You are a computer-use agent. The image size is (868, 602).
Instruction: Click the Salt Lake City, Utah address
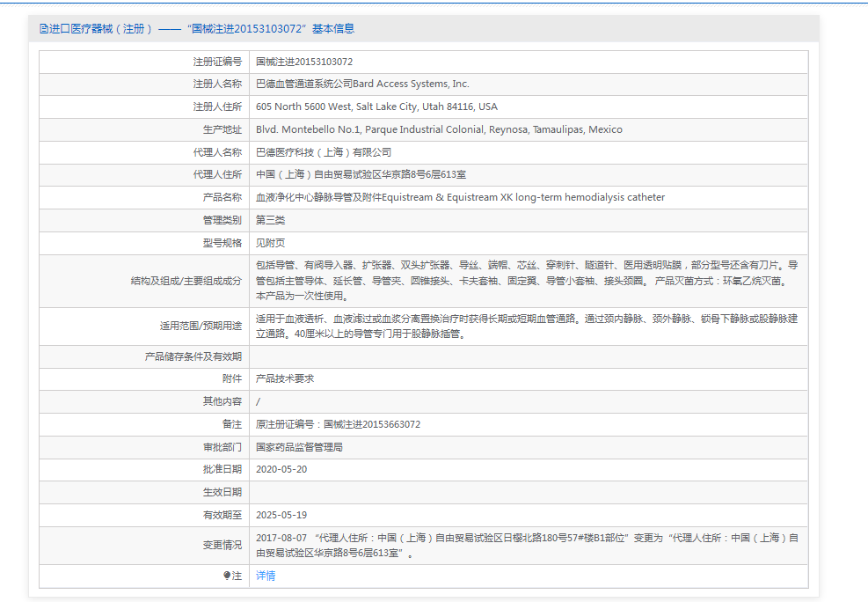[376, 106]
